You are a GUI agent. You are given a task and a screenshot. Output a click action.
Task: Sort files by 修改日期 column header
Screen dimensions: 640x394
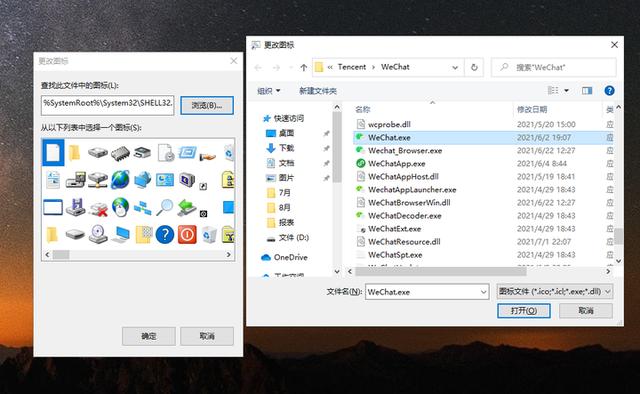(532, 109)
